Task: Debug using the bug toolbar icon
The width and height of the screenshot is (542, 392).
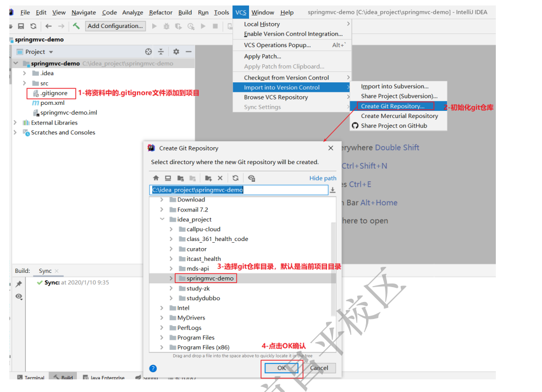Action: click(x=166, y=26)
